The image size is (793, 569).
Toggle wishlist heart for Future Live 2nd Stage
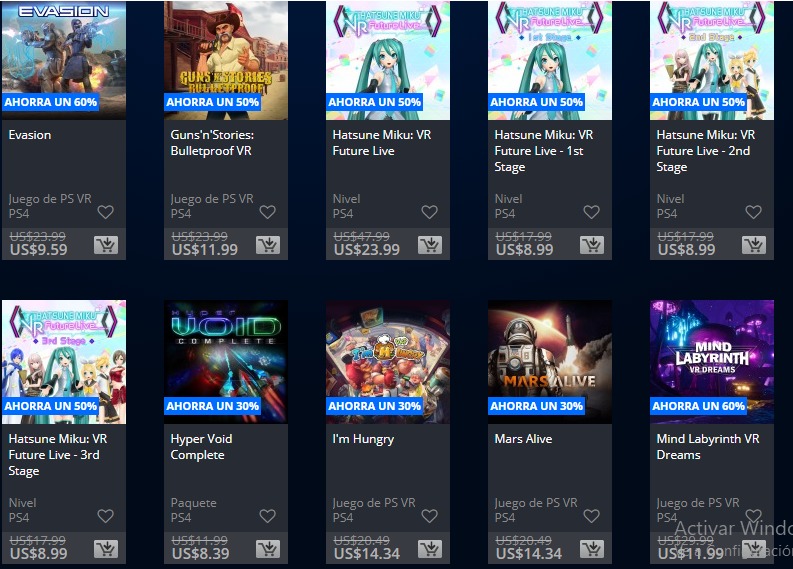tap(754, 212)
